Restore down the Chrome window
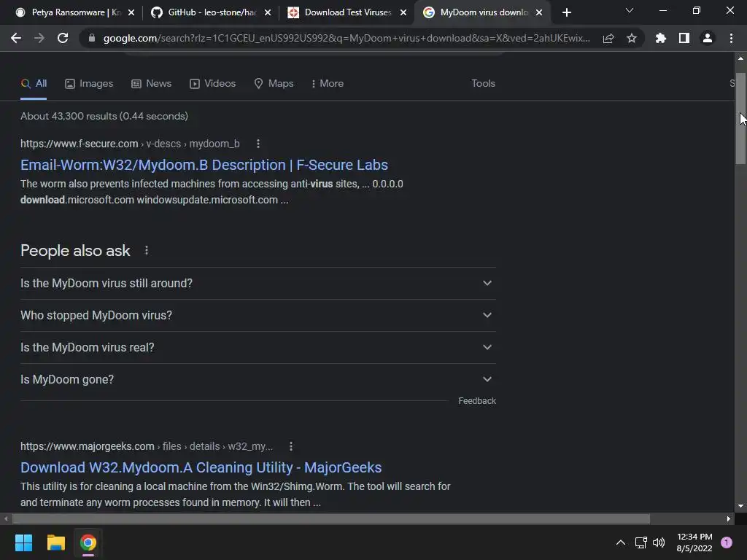Viewport: 747px width, 560px height. (x=697, y=10)
